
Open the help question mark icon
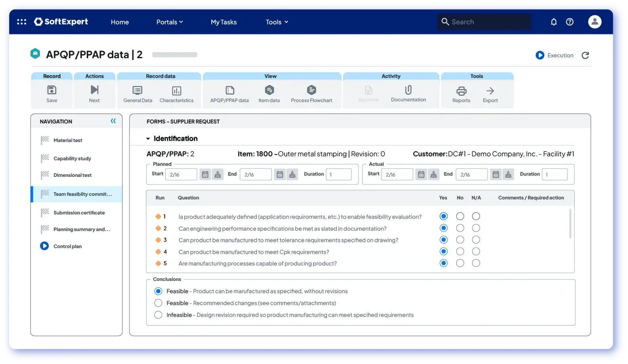[570, 22]
